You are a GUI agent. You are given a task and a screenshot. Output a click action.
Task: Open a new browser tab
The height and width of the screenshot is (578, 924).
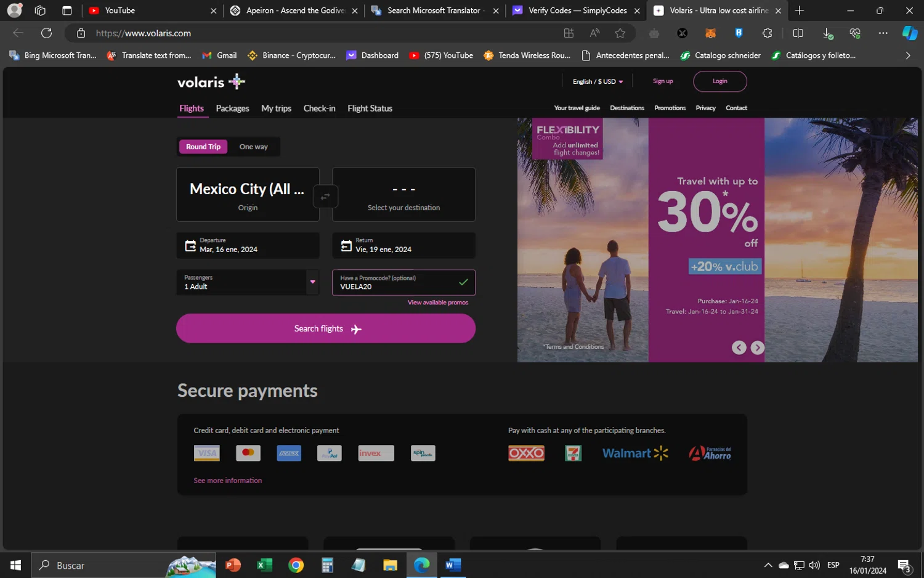click(800, 10)
